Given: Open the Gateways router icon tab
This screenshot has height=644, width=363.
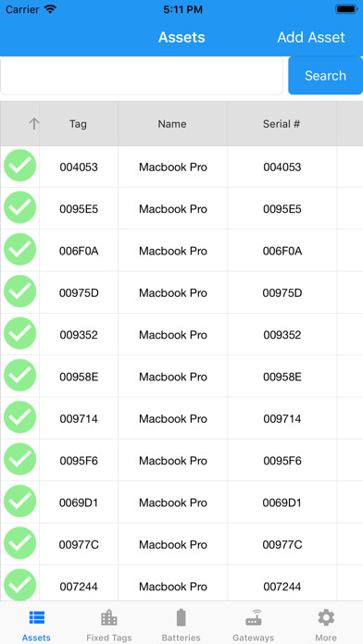Looking at the screenshot, I should tap(253, 618).
